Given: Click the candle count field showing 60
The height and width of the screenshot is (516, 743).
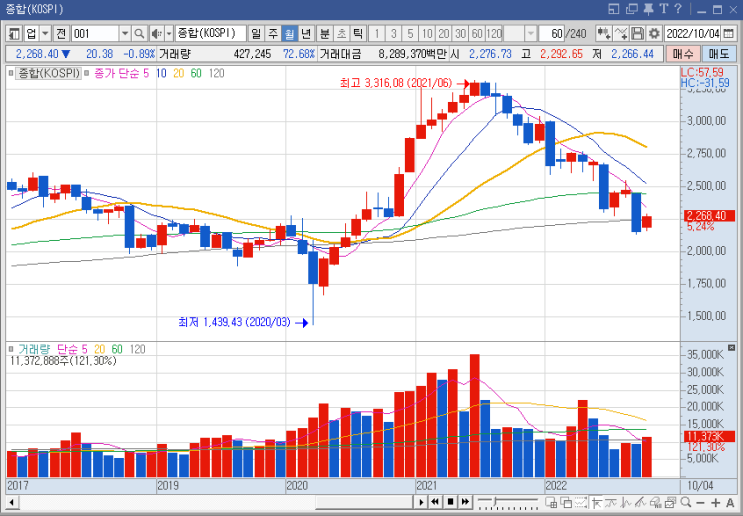Looking at the screenshot, I should point(552,34).
